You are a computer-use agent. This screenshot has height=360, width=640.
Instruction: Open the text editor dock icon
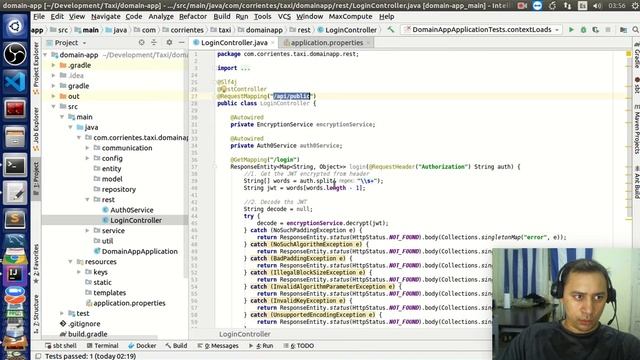tap(15, 193)
